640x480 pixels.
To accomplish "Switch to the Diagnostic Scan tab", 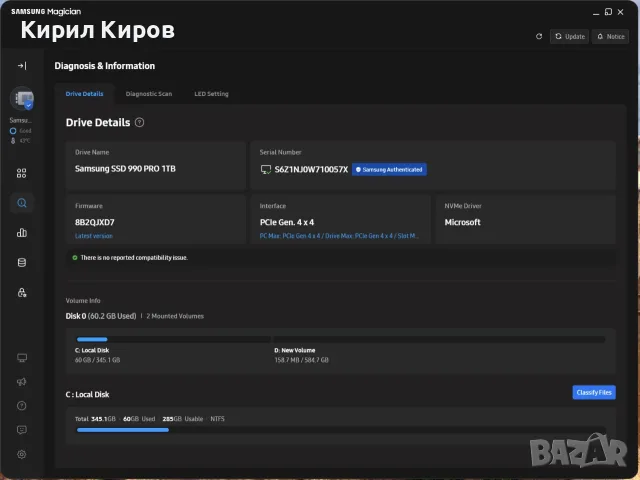I will pyautogui.click(x=149, y=93).
